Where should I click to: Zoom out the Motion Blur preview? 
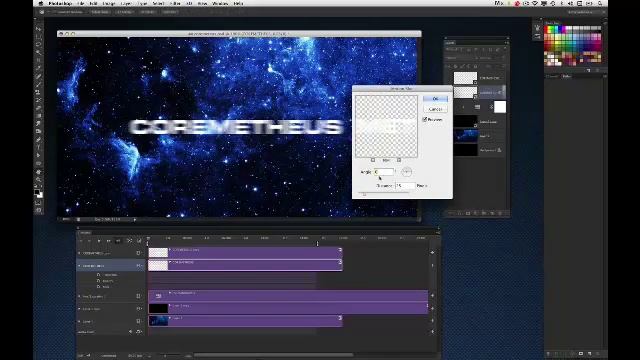tap(373, 160)
